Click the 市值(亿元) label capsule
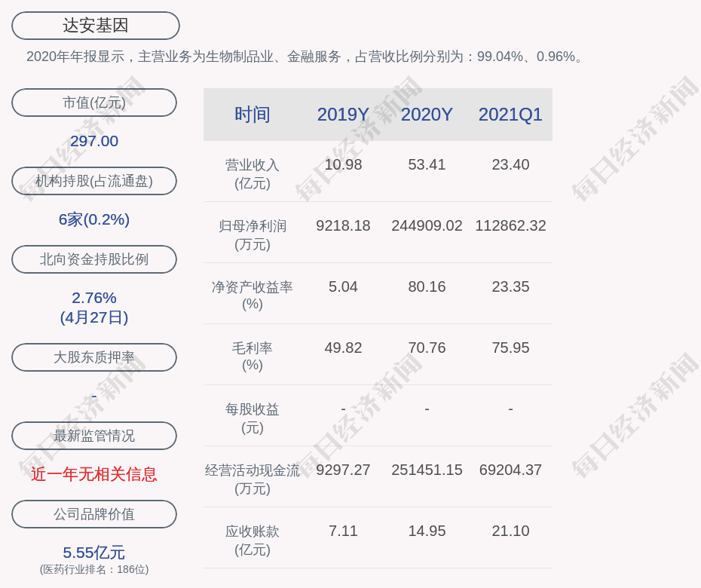Screen dimensions: 701x588 coord(93,103)
